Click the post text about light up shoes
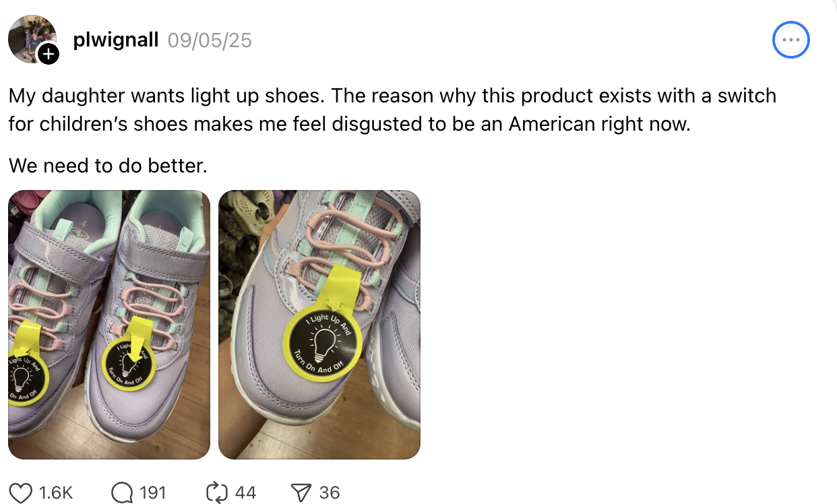The height and width of the screenshot is (504, 837). coord(392,110)
